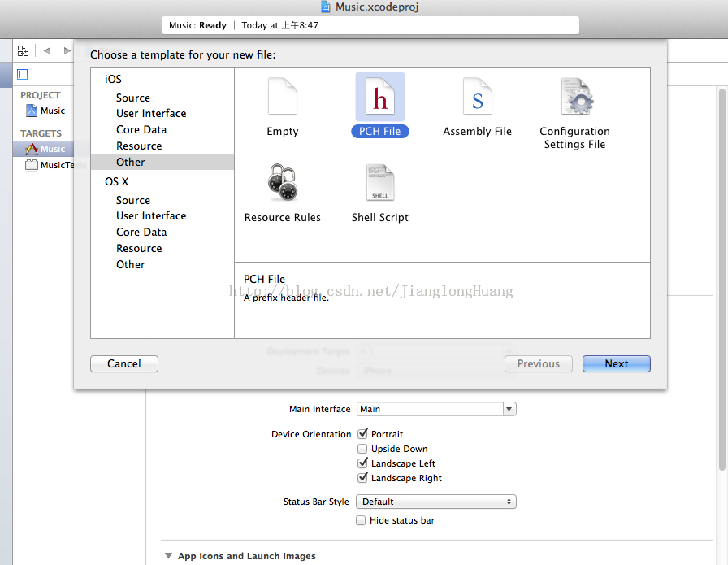Click the Main Interface text field
The width and height of the screenshot is (728, 565).
pyautogui.click(x=430, y=409)
